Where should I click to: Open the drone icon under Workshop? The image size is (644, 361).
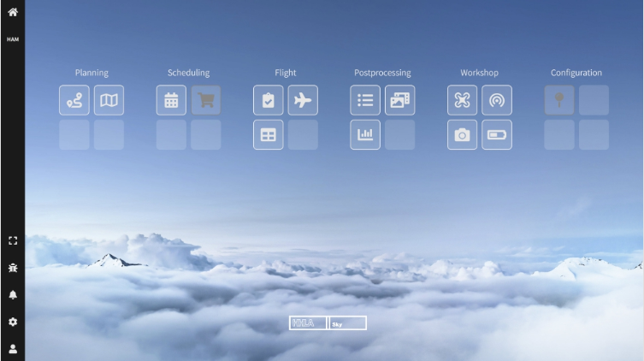click(x=462, y=100)
